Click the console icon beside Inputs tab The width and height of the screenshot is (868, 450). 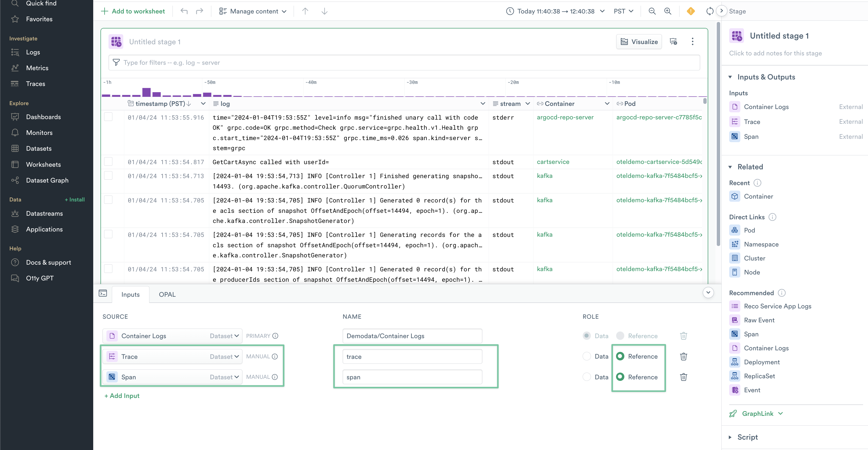[x=103, y=293]
